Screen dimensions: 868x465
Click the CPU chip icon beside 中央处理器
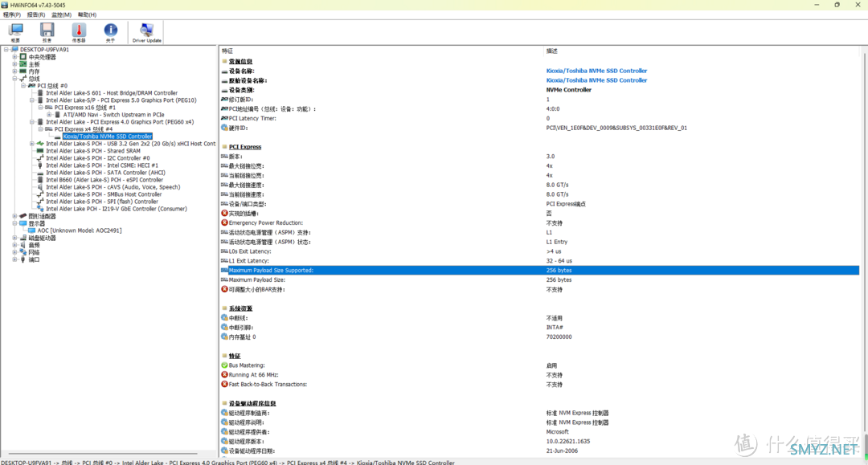click(23, 56)
